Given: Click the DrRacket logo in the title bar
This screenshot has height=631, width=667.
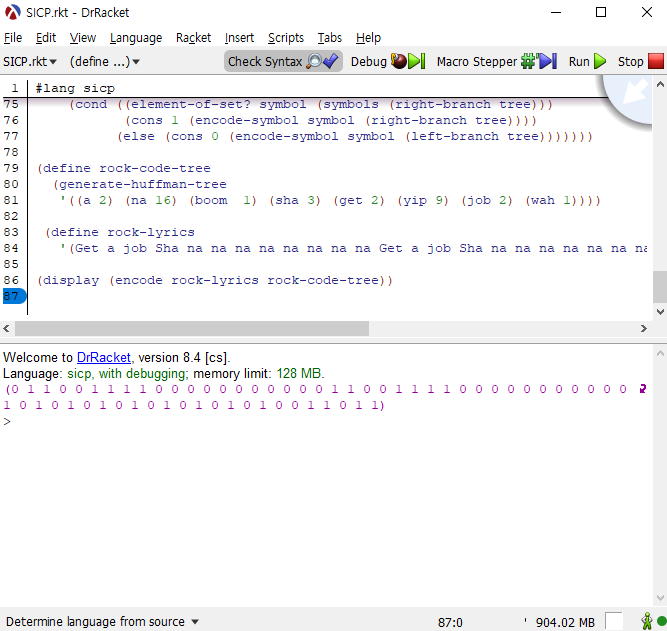Looking at the screenshot, I should pyautogui.click(x=13, y=13).
